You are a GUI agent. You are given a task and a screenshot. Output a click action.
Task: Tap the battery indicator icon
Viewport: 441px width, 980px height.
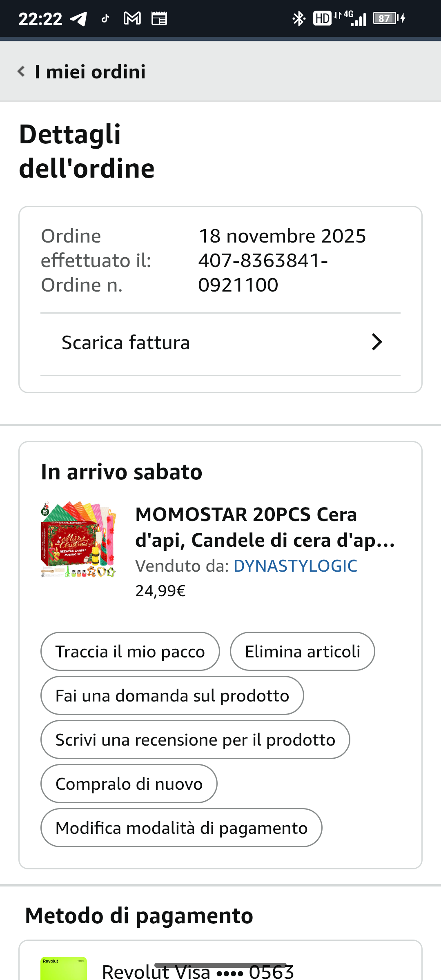point(385,19)
